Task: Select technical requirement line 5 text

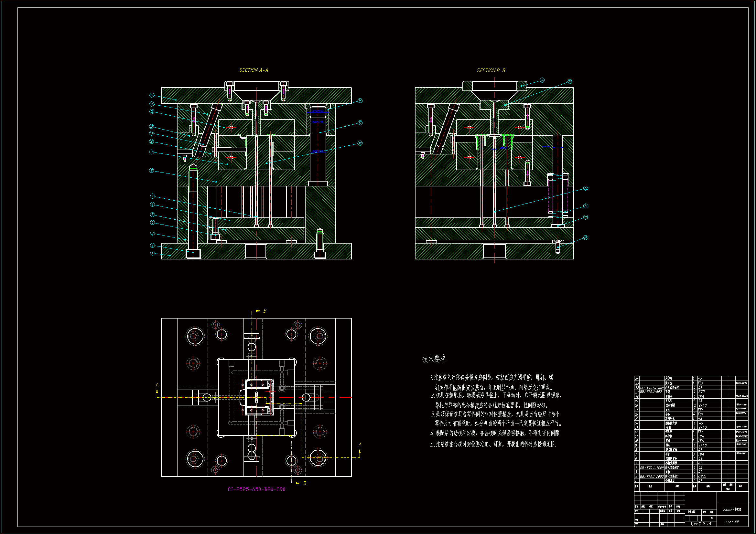Action: click(x=493, y=444)
